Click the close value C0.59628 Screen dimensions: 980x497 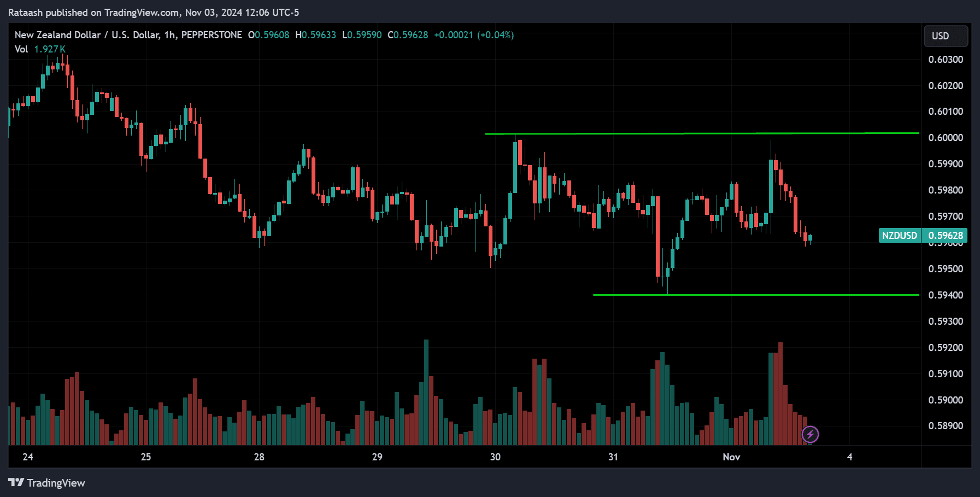click(408, 35)
